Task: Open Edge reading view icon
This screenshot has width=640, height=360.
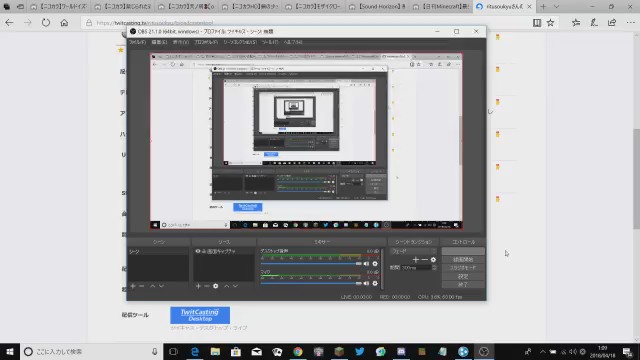Action: [x=537, y=23]
